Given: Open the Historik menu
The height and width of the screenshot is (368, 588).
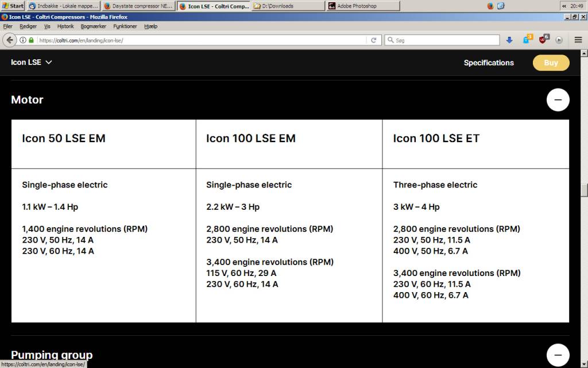Looking at the screenshot, I should [x=65, y=26].
